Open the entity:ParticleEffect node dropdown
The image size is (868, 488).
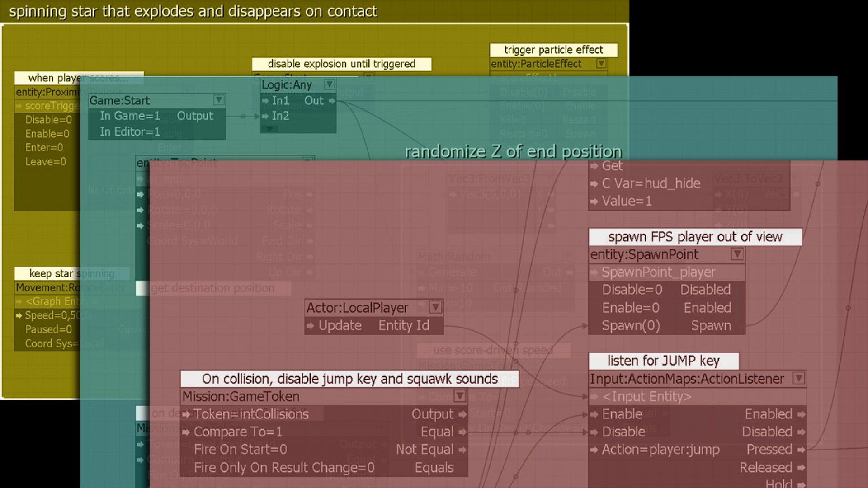tap(601, 64)
